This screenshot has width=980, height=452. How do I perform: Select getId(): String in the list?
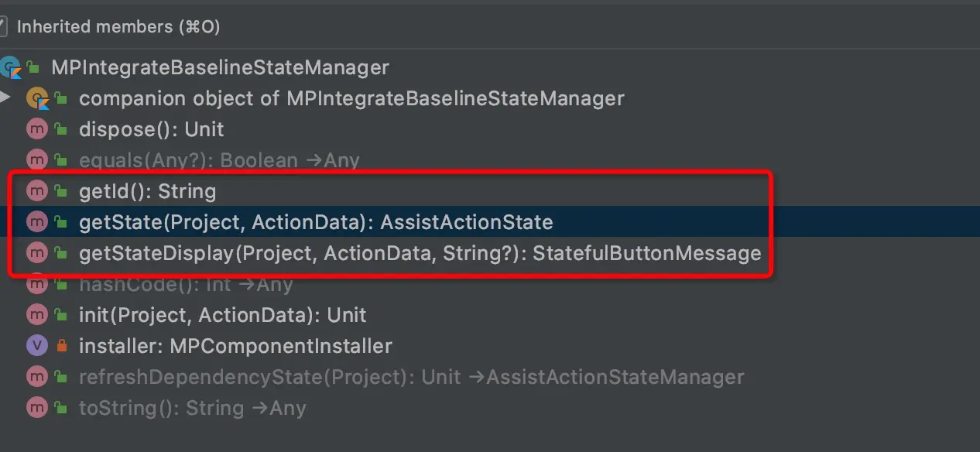(147, 191)
